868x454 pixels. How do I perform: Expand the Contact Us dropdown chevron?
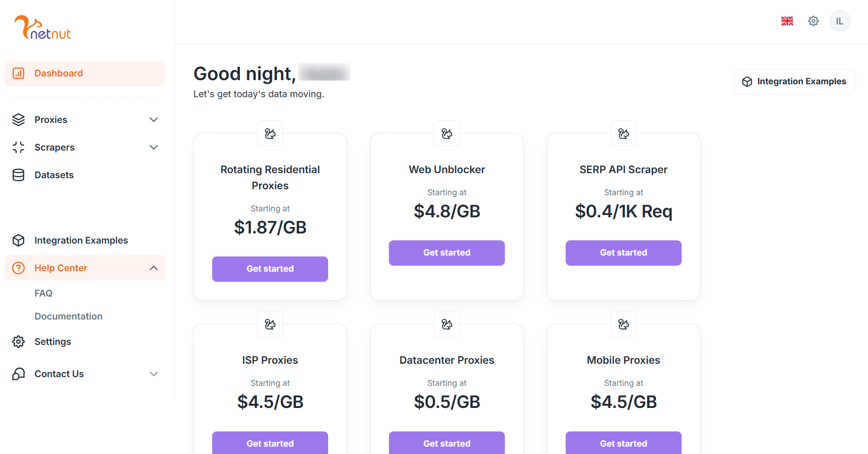click(x=154, y=374)
